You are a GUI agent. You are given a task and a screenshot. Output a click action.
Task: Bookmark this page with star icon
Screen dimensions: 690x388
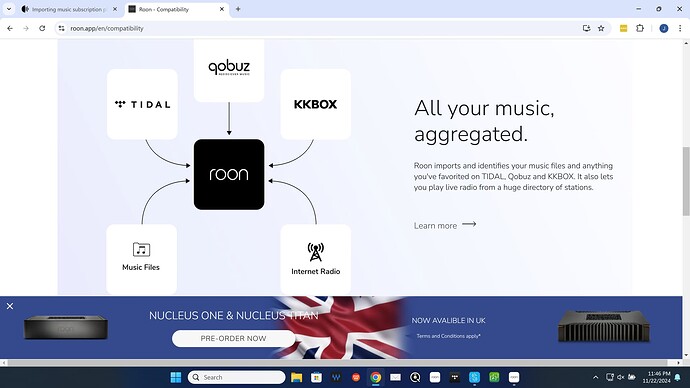(601, 28)
